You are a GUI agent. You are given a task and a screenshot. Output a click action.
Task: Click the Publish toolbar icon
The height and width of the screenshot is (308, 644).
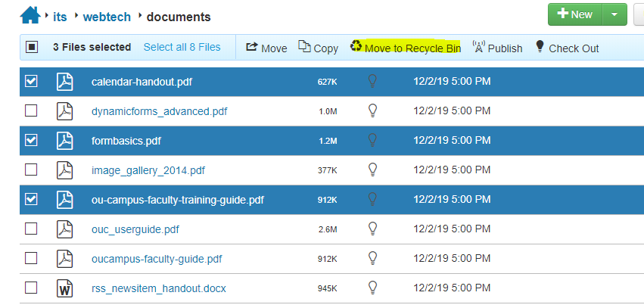(x=478, y=47)
